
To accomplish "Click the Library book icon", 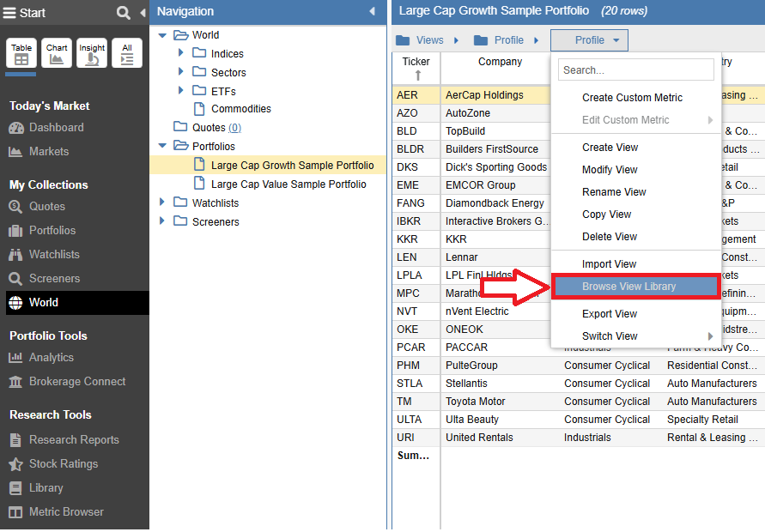I will [15, 488].
